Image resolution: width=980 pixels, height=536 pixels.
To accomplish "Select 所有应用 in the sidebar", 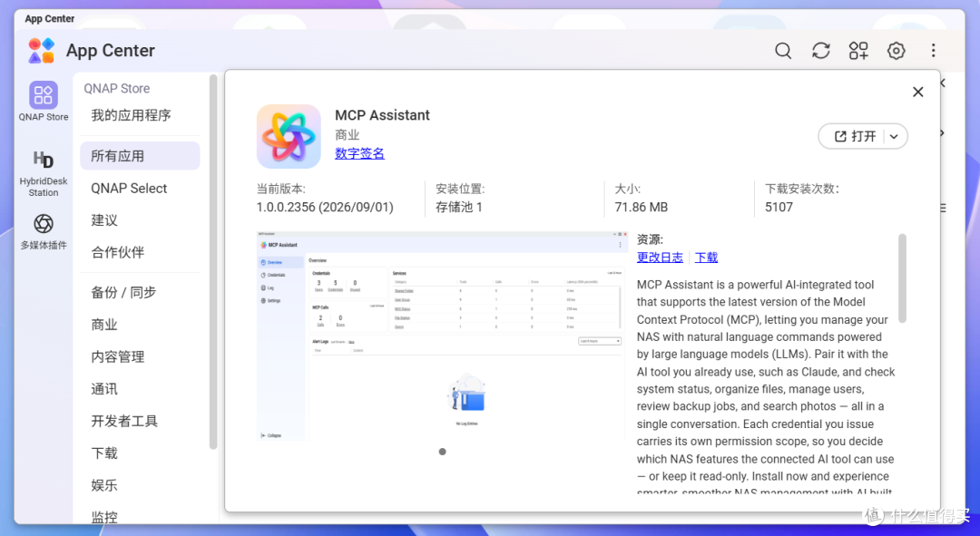I will pos(140,156).
